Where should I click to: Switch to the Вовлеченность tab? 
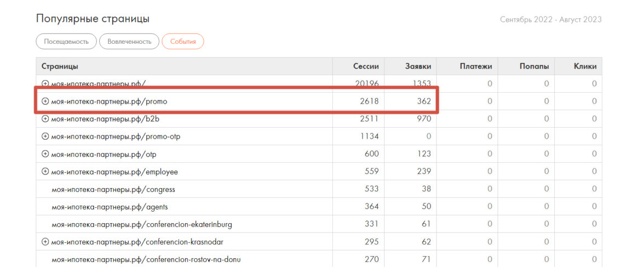coord(129,42)
